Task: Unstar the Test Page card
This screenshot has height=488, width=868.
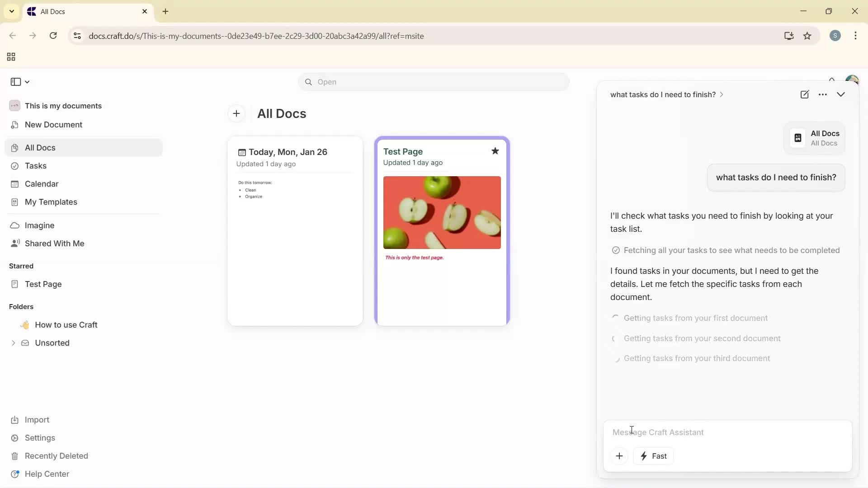Action: coord(495,151)
